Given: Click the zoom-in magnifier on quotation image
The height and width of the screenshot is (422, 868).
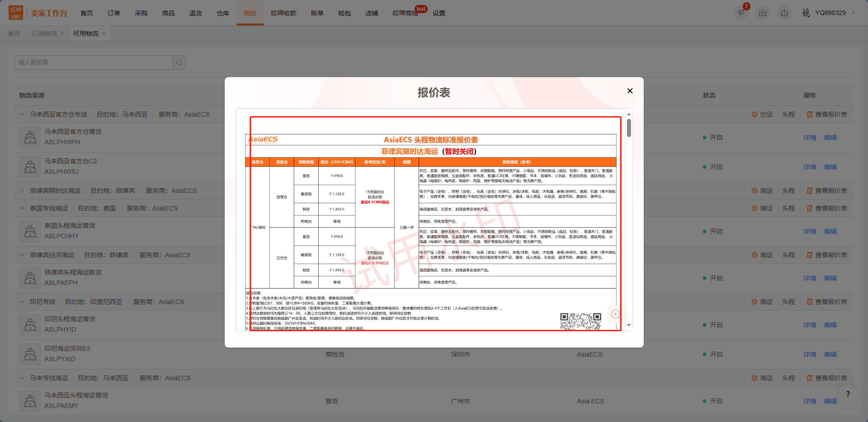Looking at the screenshot, I should tap(616, 314).
